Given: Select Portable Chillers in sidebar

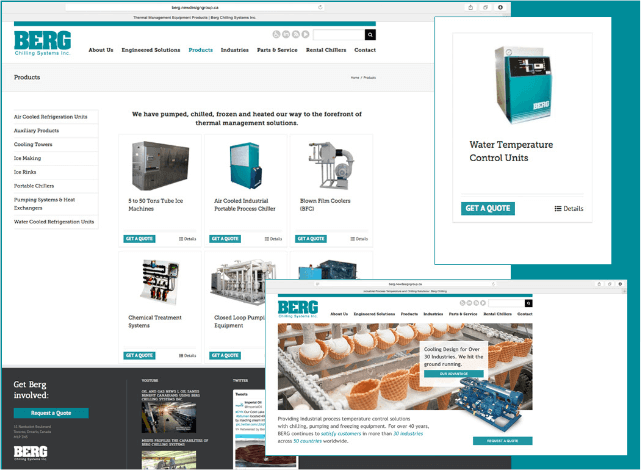Looking at the screenshot, I should [x=34, y=186].
